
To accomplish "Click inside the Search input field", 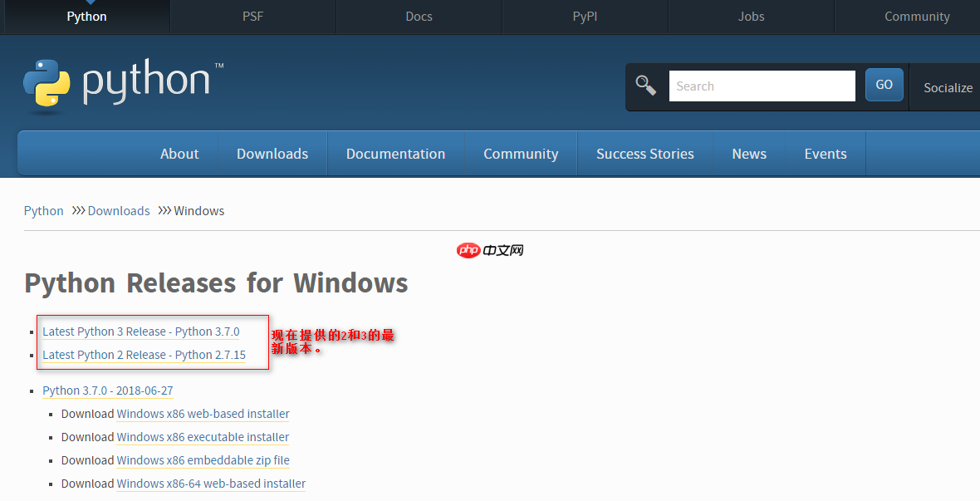I will tap(762, 85).
